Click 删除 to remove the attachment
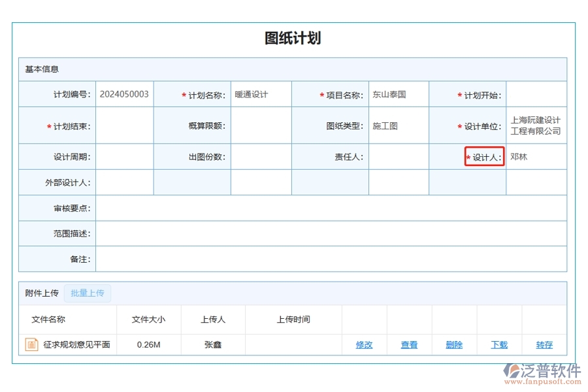588x392 pixels. click(x=453, y=344)
